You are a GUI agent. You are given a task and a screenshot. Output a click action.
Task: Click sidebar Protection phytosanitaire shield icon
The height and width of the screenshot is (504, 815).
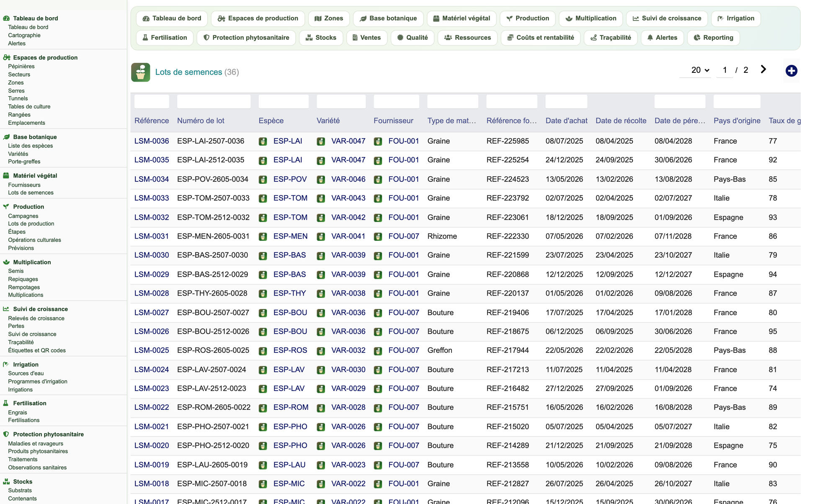(6, 434)
